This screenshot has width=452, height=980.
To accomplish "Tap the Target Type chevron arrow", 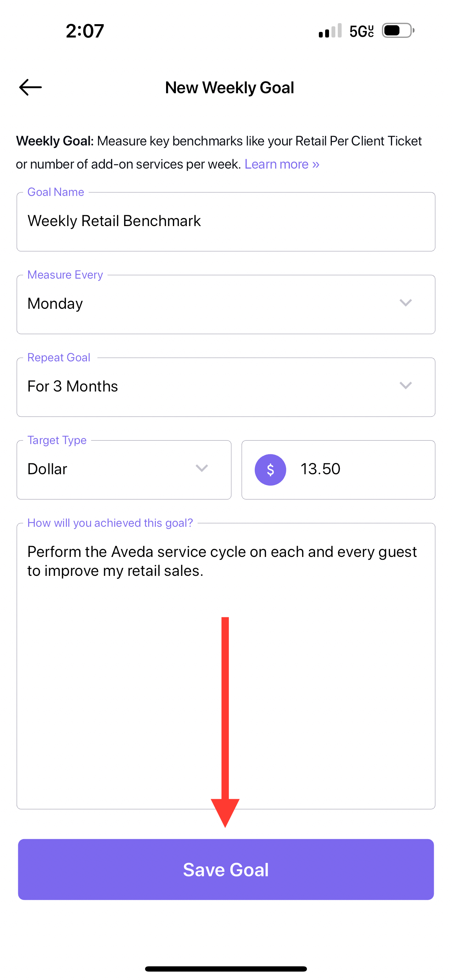I will (x=202, y=468).
